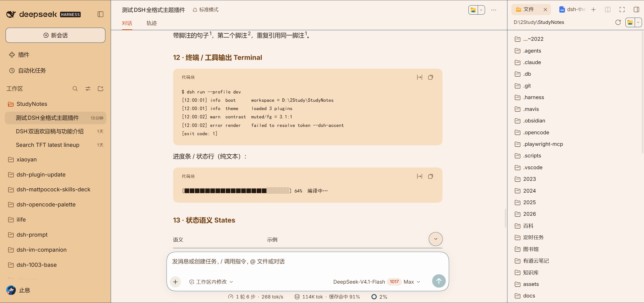The width and height of the screenshot is (644, 303).
Task: Open 工作区内修改 permission dropdown
Action: pyautogui.click(x=211, y=282)
